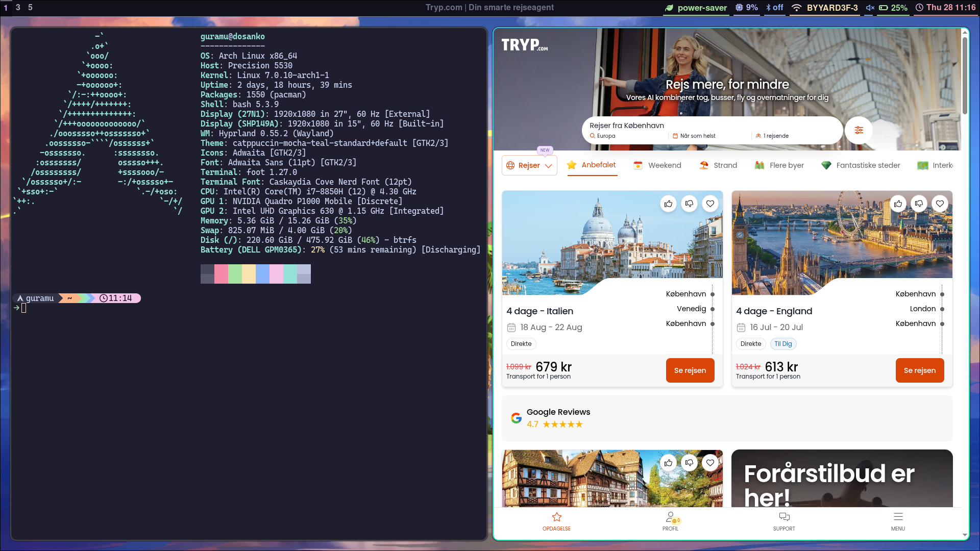Heart the Strasbourg houses trip card
This screenshot has width=980, height=551.
pyautogui.click(x=710, y=463)
